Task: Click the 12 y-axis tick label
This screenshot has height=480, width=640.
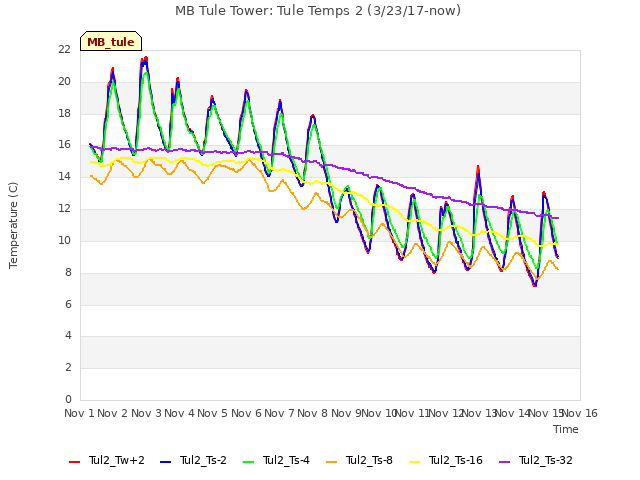Action: click(64, 209)
